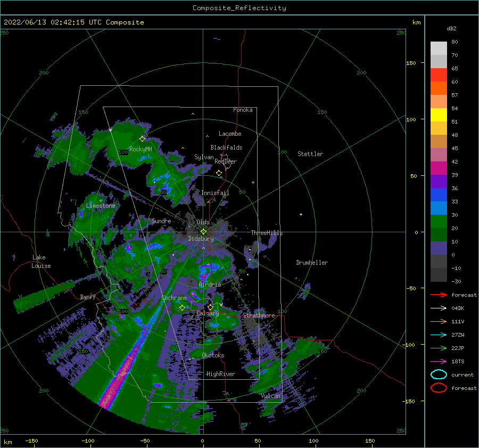Screen dimensions: 479x448
Task: Click the Olds label
Action: [x=203, y=222]
